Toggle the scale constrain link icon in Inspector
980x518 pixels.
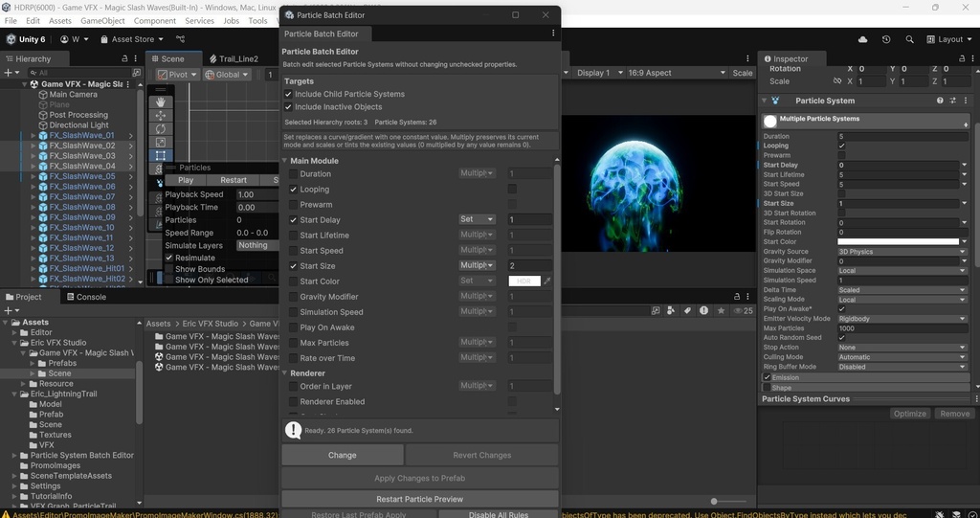(x=837, y=81)
